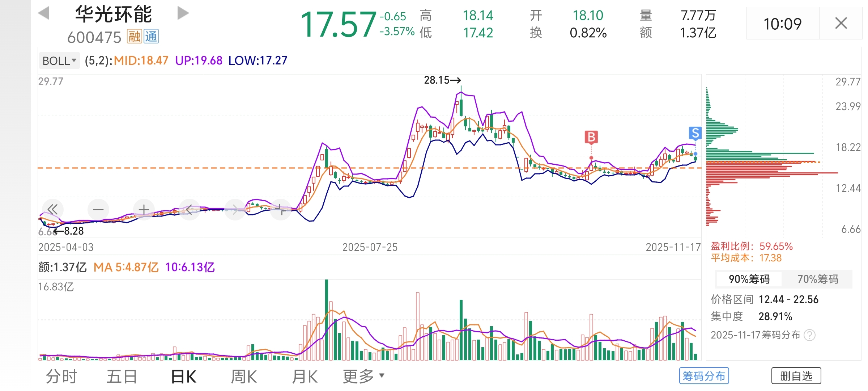
Task: Switch to the 分时 tab
Action: pos(61,377)
